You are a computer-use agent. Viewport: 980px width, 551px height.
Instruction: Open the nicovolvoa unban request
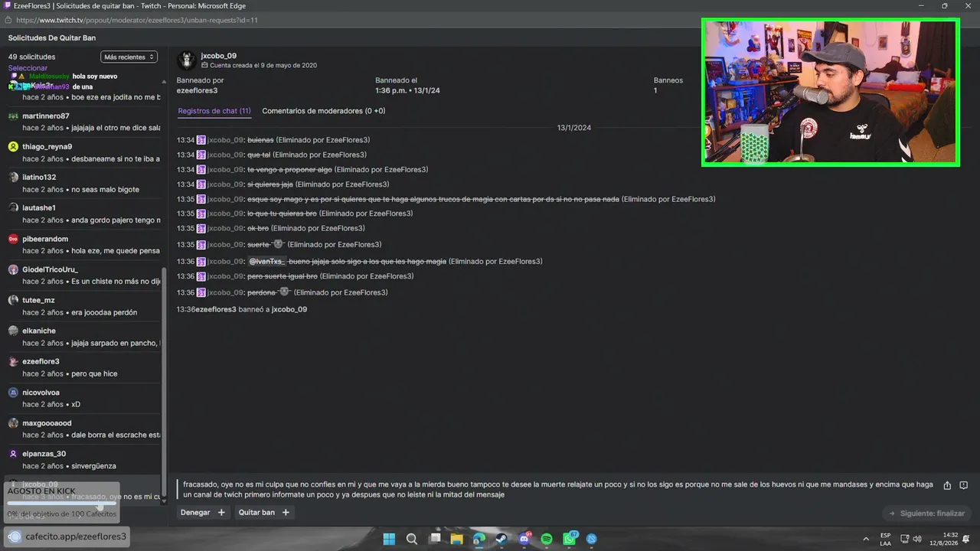click(84, 398)
